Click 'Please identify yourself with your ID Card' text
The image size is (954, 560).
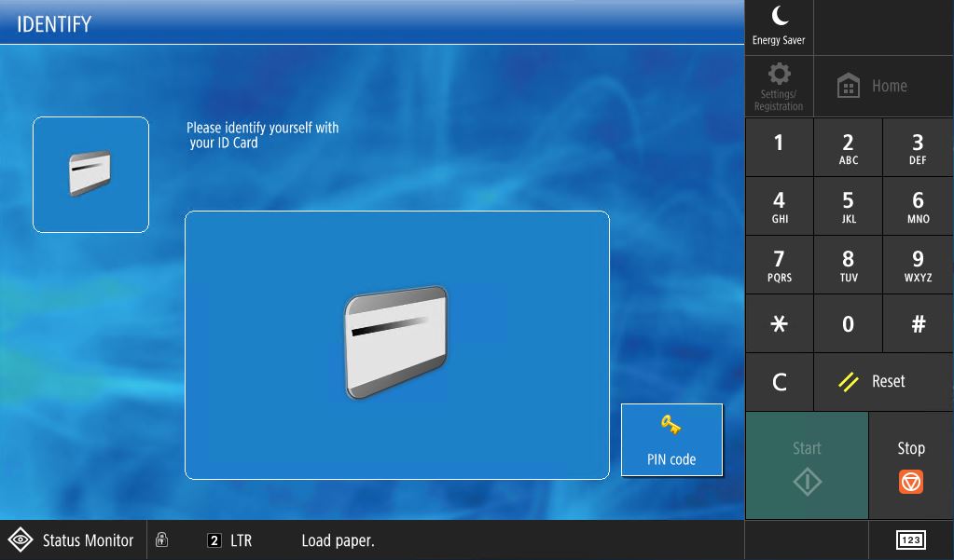(262, 135)
